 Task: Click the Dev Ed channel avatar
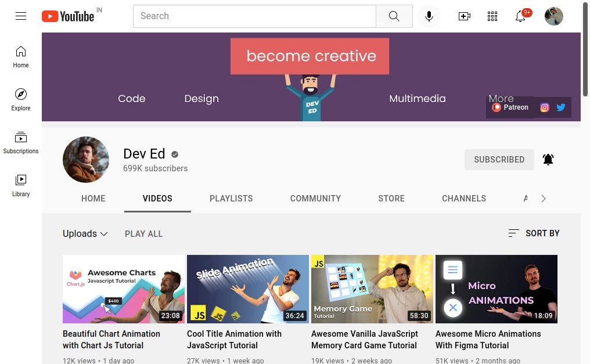coord(86,160)
